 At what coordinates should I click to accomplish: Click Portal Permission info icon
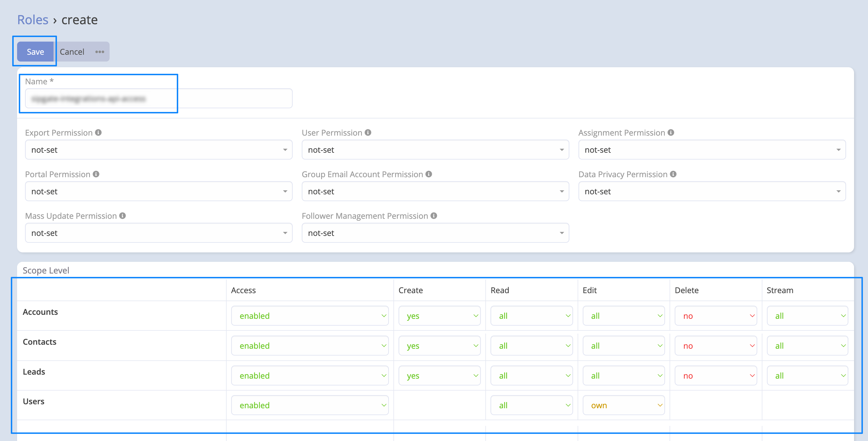tap(96, 174)
